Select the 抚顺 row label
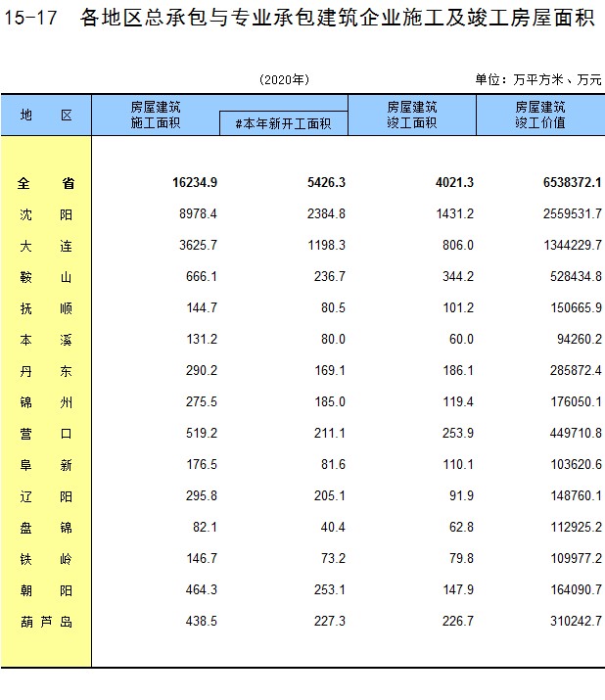 click(x=46, y=308)
